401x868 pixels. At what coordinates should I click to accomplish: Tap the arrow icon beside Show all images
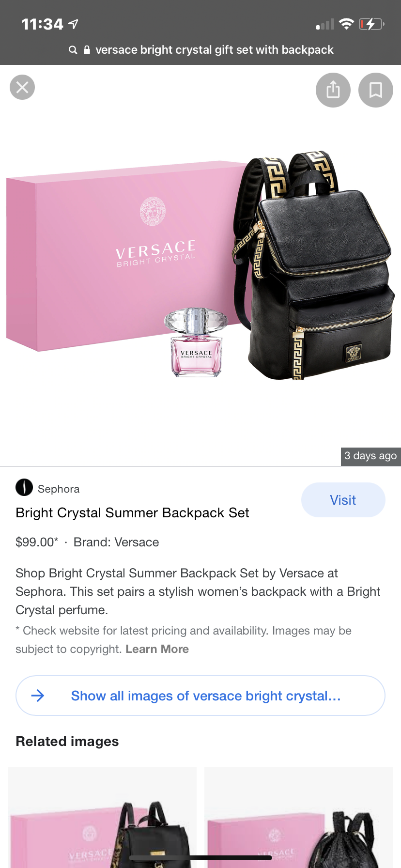[38, 696]
